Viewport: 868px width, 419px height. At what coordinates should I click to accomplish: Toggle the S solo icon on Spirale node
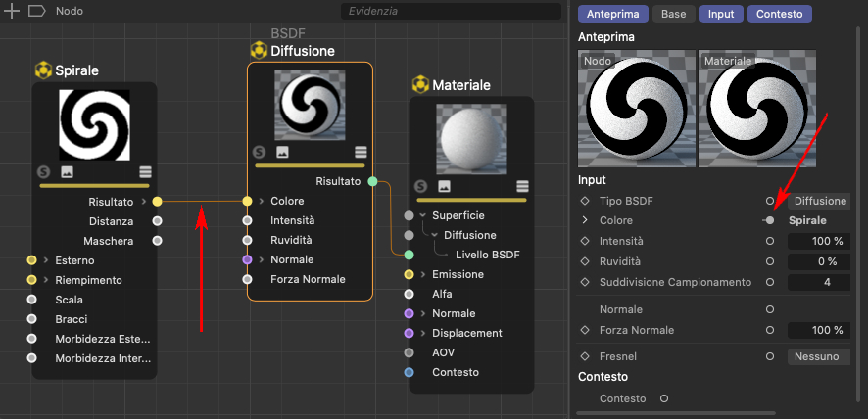click(x=44, y=172)
